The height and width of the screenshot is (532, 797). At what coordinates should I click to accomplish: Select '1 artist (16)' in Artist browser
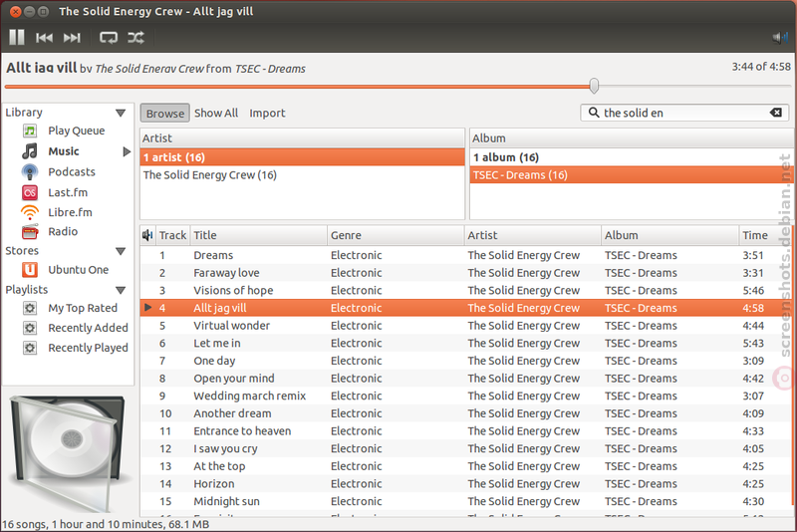coord(303,157)
